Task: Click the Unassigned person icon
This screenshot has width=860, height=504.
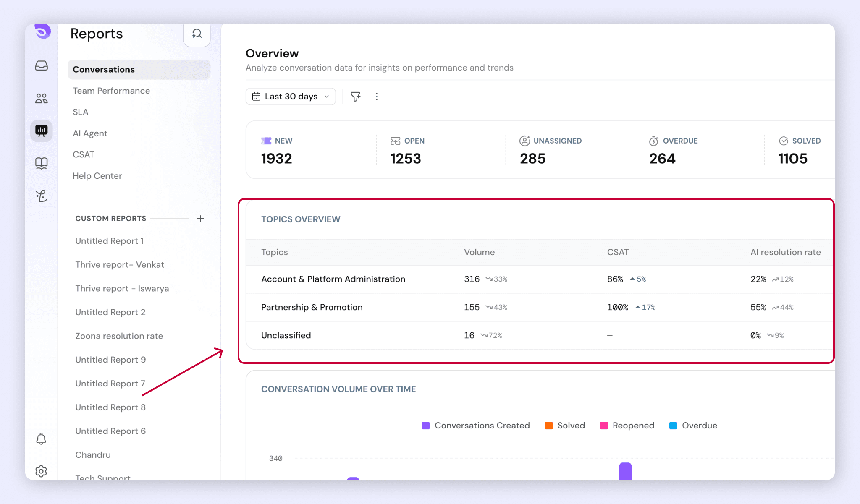Action: [x=524, y=141]
